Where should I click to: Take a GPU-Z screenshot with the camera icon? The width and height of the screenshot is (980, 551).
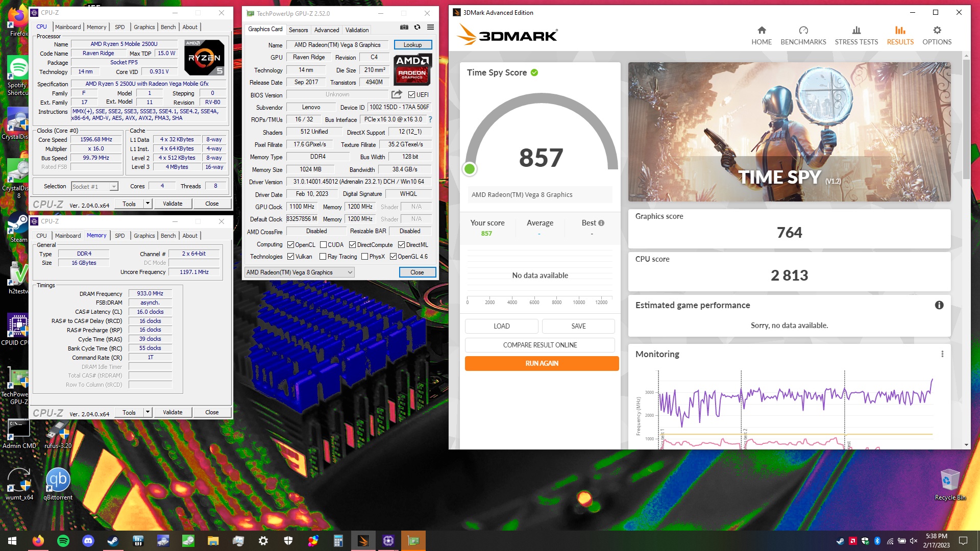tap(404, 27)
